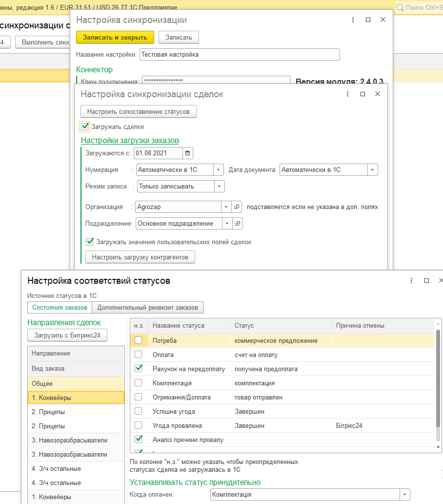
Task: Click the status table scroll down arrow
Action: [x=438, y=447]
